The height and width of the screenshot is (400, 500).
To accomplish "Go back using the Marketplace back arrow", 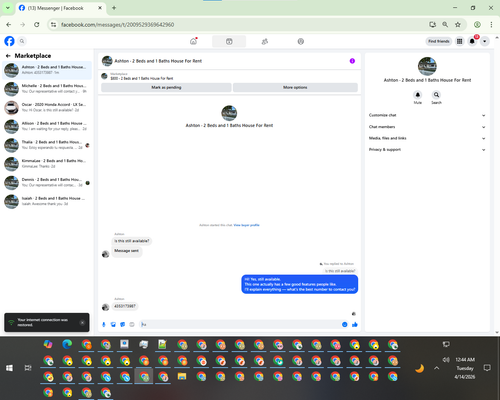I will click(8, 56).
